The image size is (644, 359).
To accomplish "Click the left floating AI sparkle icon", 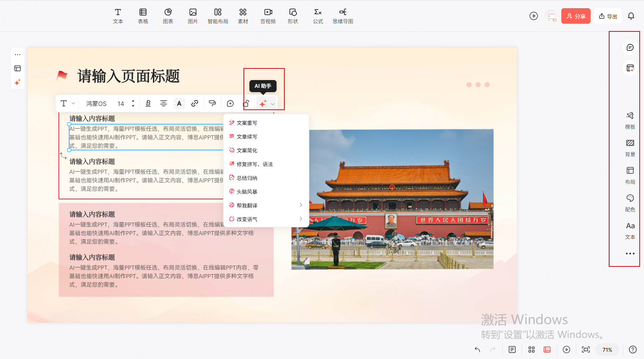I will pos(18,82).
